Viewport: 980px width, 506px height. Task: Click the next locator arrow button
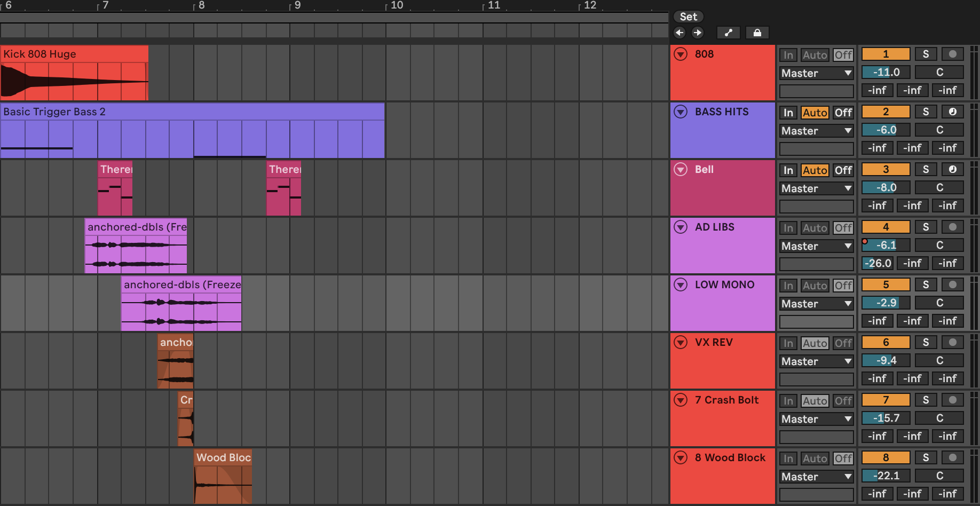[x=697, y=33]
